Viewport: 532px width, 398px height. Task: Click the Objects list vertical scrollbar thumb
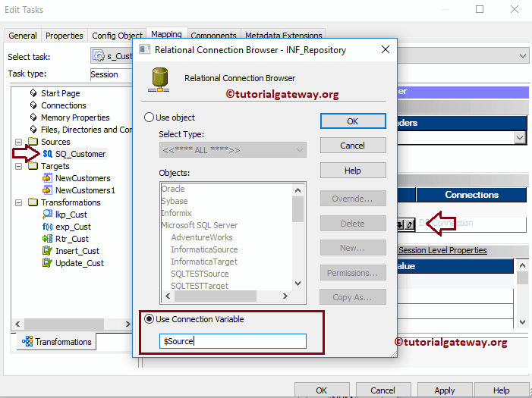298,209
